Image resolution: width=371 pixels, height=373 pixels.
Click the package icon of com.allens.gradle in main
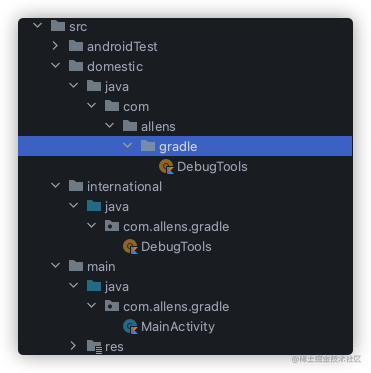click(x=112, y=306)
